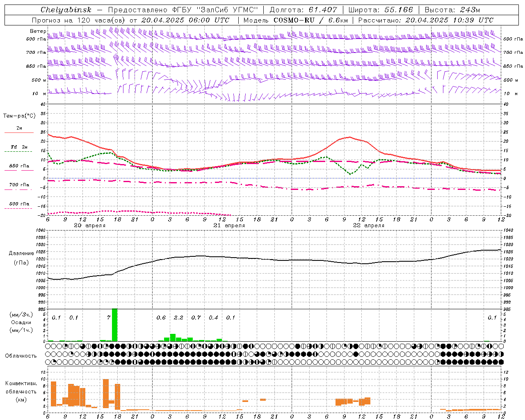Click the 21 апреля date label

coord(229,226)
